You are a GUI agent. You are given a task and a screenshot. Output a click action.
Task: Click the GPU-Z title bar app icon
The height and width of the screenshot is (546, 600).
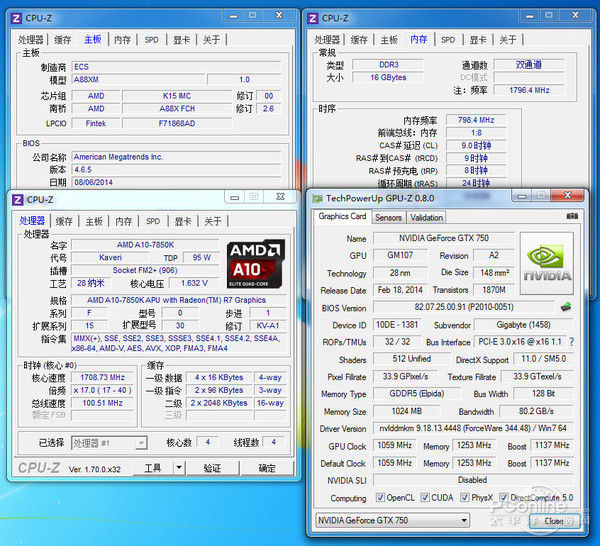316,199
